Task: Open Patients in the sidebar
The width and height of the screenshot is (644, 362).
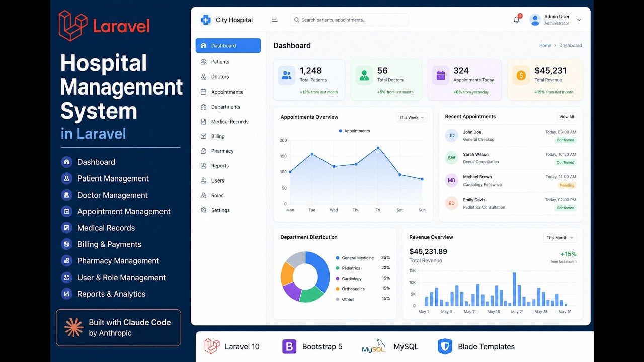Action: [228, 62]
